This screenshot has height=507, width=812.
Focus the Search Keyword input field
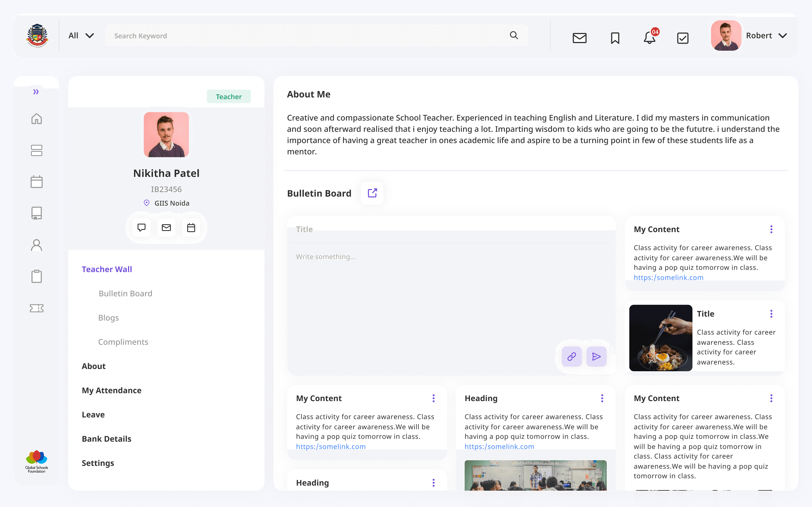302,35
